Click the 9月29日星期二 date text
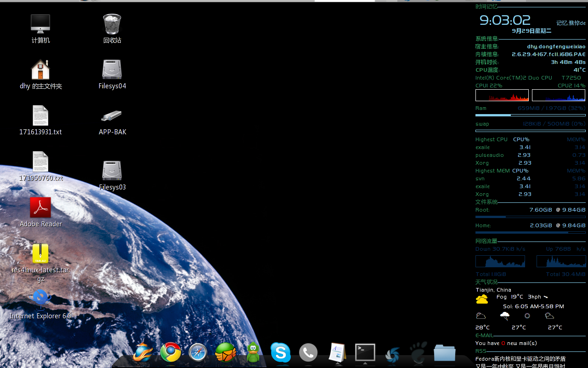Viewport: 588px width, 368px height. [531, 31]
